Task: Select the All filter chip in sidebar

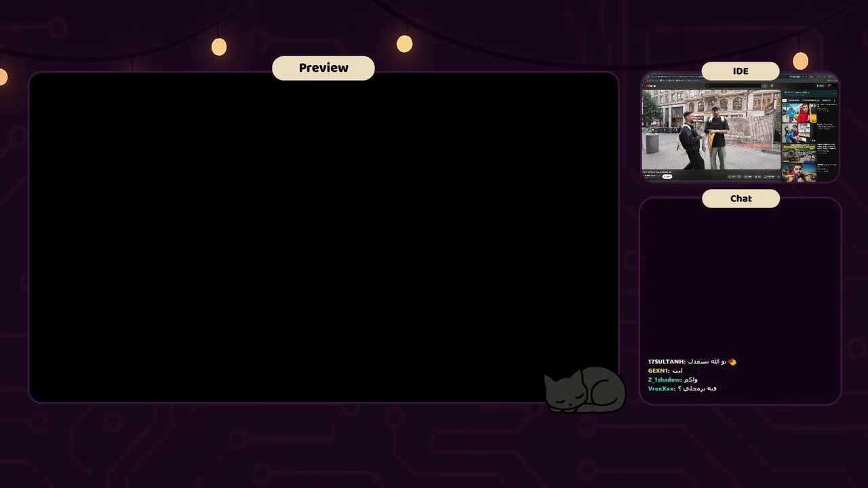Action: 784,100
